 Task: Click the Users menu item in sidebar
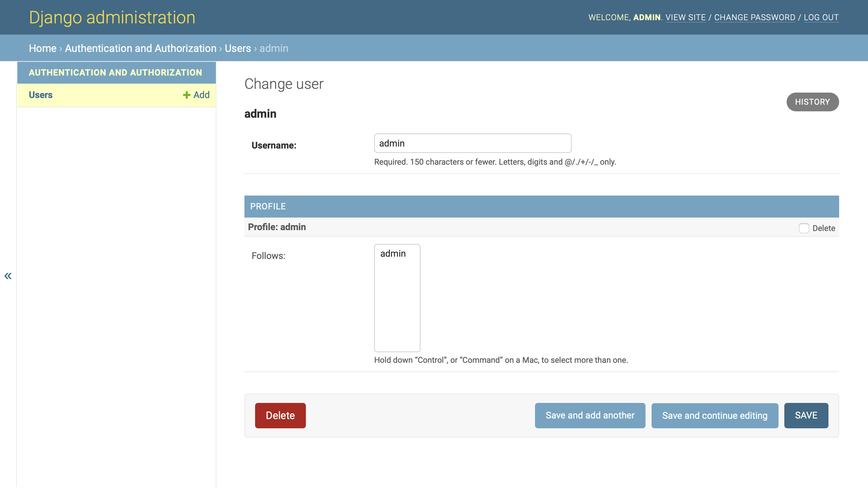tap(40, 95)
